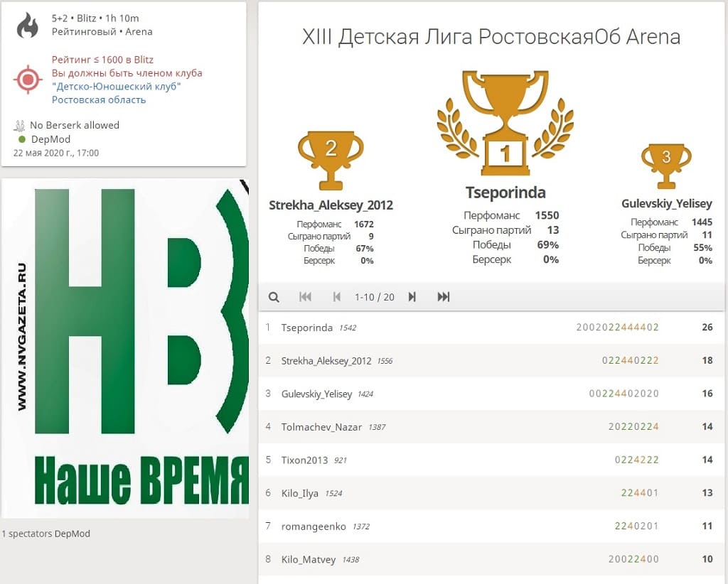Select romangeenko in the standings list

point(314,526)
